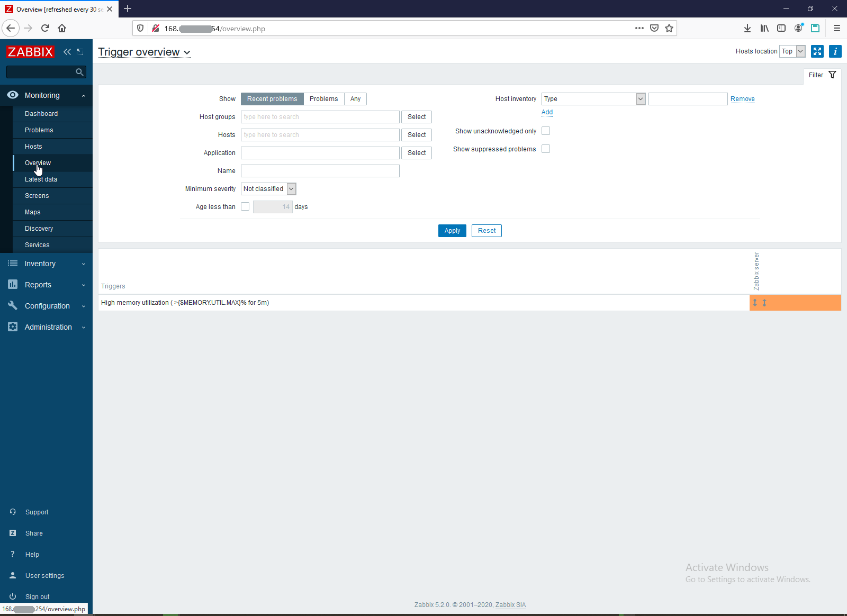Click the User settings person icon
Viewport: 847px width, 616px height.
(x=13, y=576)
